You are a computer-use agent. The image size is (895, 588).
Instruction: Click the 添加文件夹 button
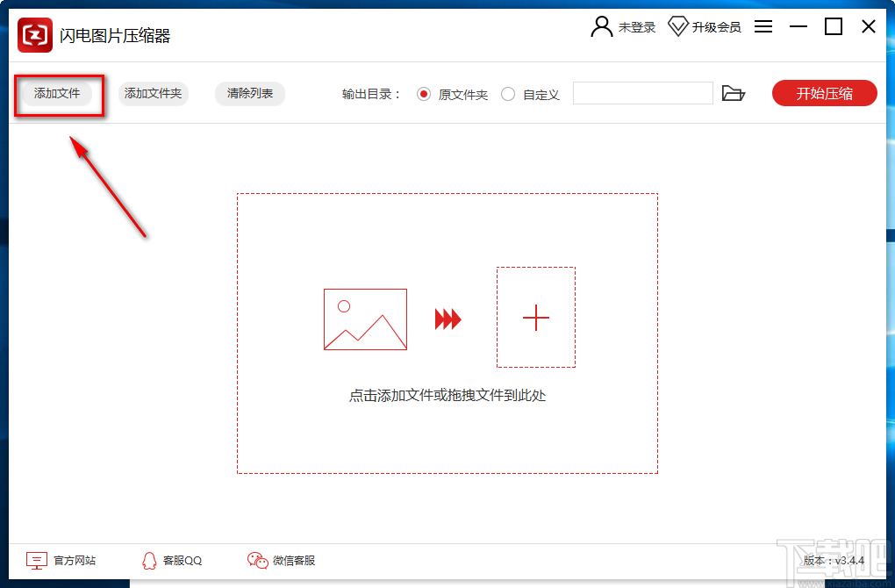pos(153,93)
